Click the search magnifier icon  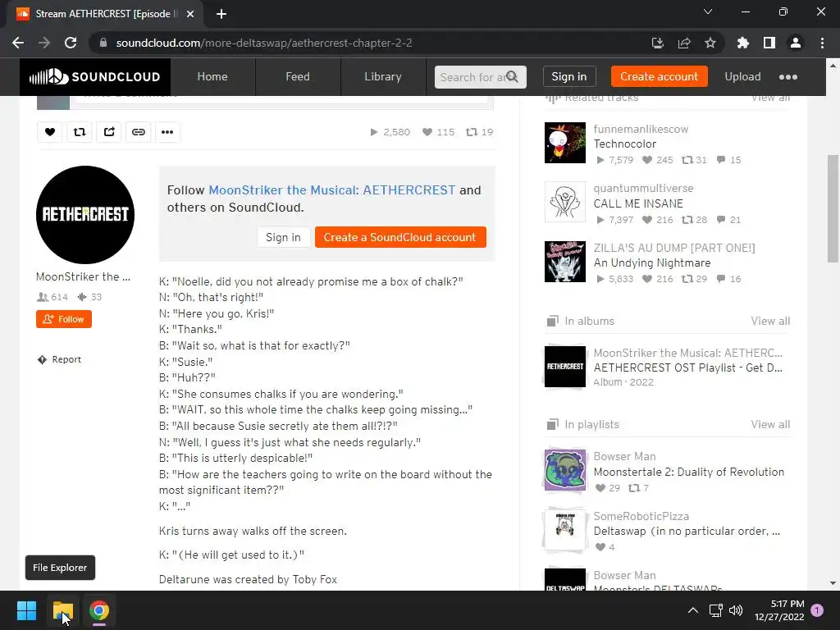pyautogui.click(x=512, y=76)
